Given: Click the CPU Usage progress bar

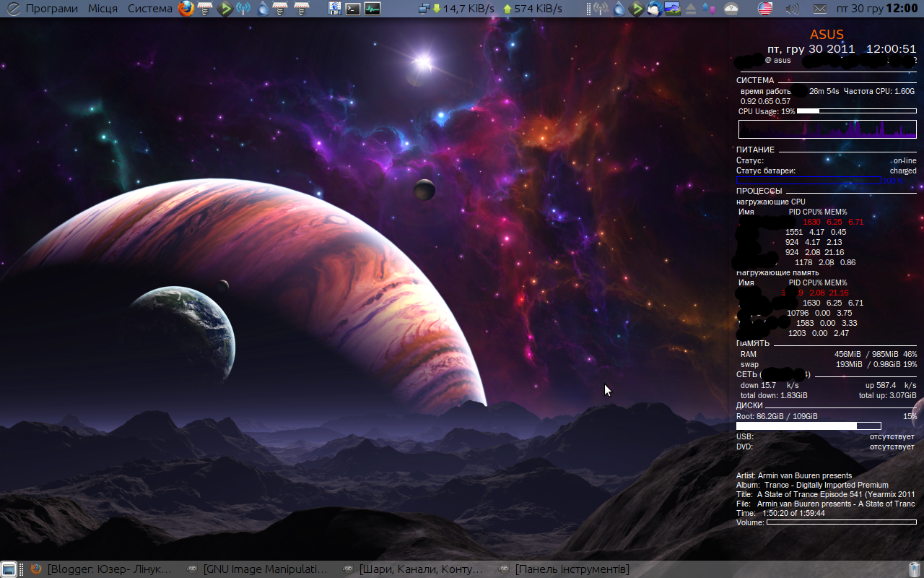Looking at the screenshot, I should pos(856,111).
